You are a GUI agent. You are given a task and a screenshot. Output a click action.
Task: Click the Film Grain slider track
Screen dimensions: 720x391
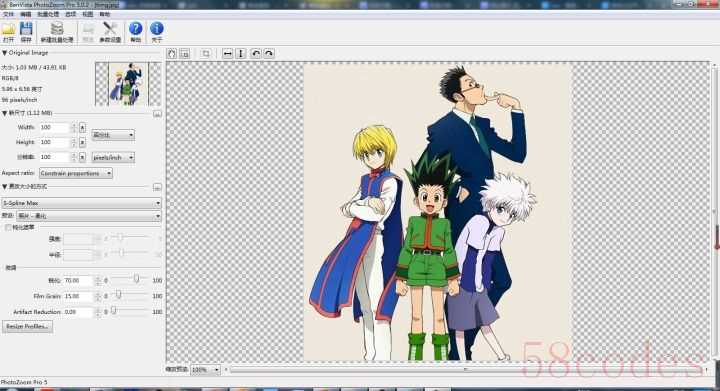point(131,296)
